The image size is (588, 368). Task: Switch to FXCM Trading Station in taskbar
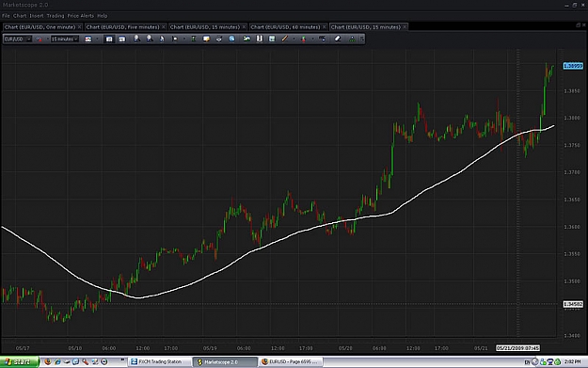[x=160, y=362]
